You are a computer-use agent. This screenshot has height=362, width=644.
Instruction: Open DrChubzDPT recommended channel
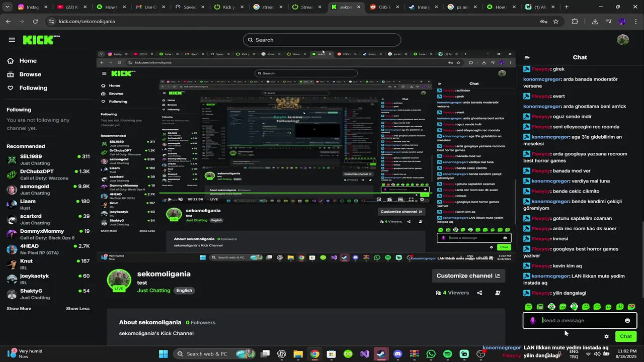pos(48,174)
